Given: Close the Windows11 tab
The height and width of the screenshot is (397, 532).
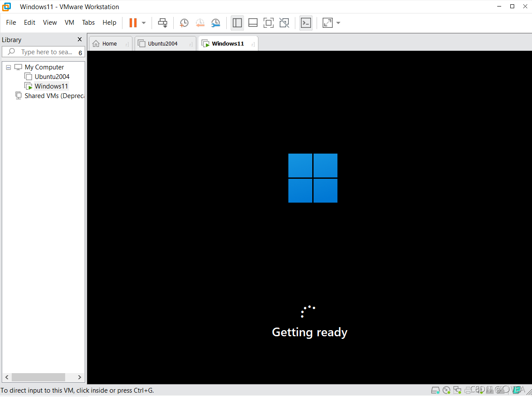Looking at the screenshot, I should point(253,44).
